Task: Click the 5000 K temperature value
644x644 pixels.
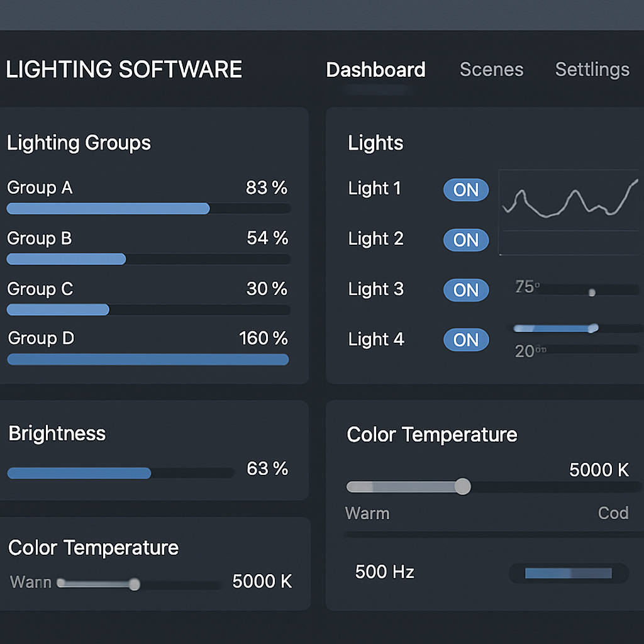Action: pos(600,470)
